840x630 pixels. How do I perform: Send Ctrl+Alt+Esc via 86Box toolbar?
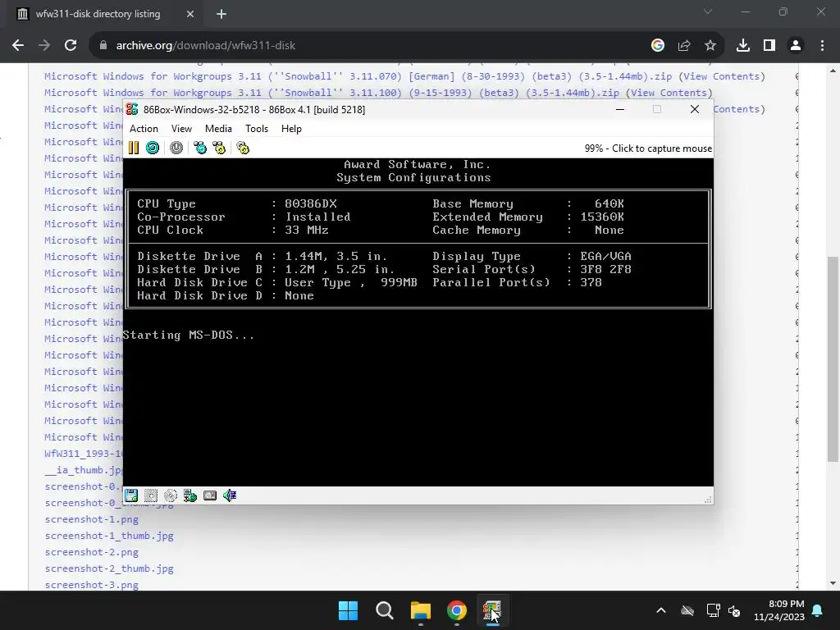(x=219, y=148)
